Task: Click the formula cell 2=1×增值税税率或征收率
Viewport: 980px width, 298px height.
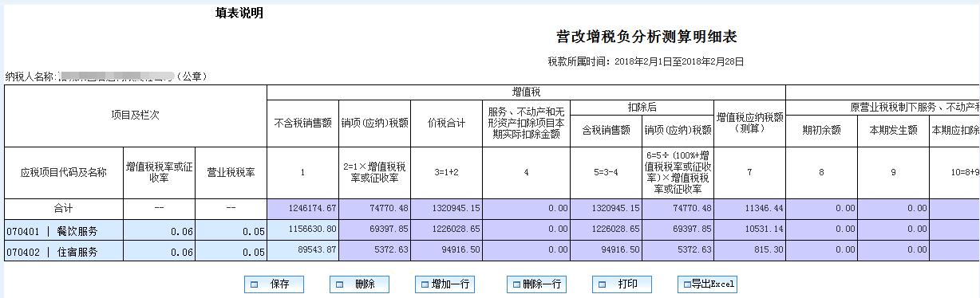Action: [375, 172]
